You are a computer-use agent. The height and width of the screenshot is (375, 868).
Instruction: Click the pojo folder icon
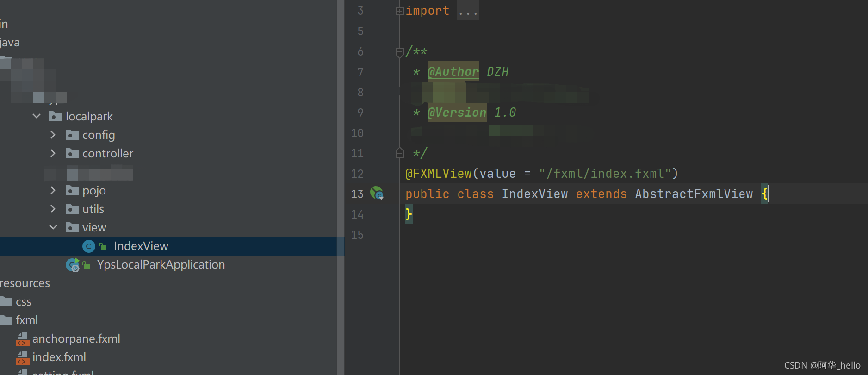pyautogui.click(x=72, y=190)
